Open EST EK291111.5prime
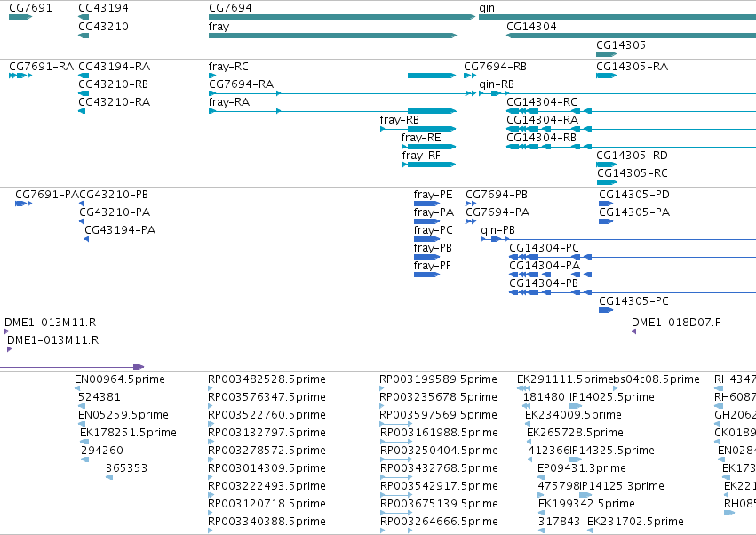The image size is (756, 535). pos(565,379)
